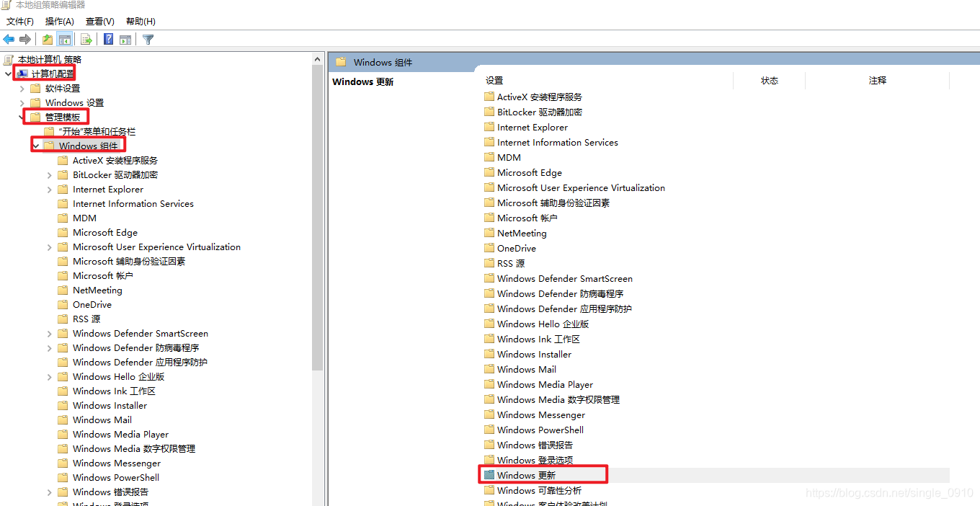The image size is (980, 506).
Task: Toggle the Show/Hide Action Pane toolbar icon
Action: (x=125, y=39)
